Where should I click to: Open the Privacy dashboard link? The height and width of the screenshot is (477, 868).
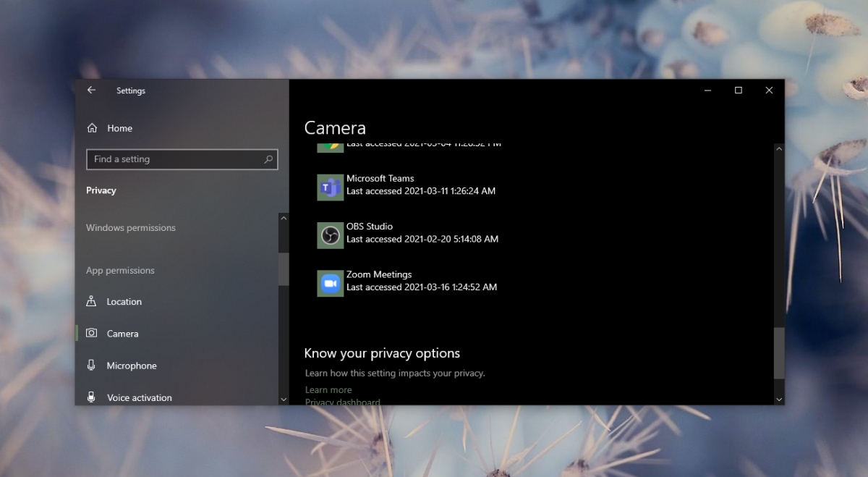point(342,402)
